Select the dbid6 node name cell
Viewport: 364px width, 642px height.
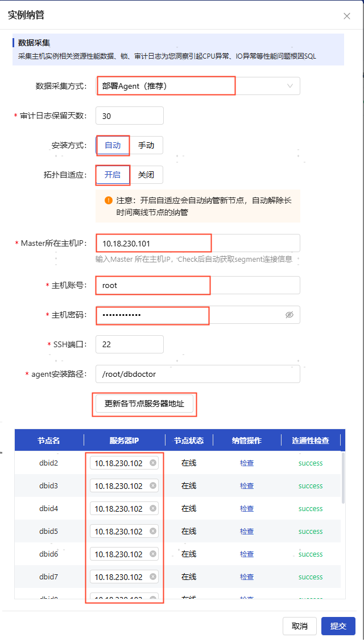coord(49,554)
